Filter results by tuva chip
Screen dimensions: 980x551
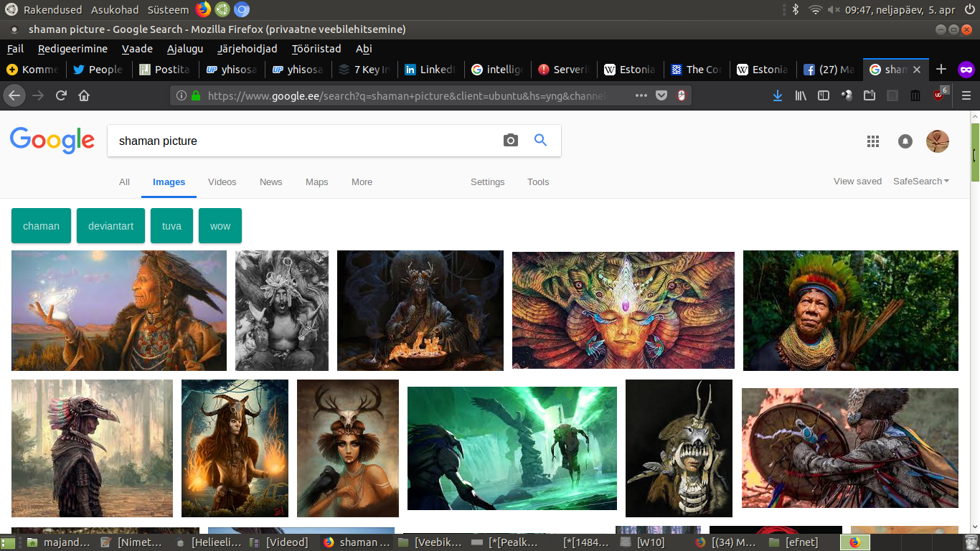(x=171, y=226)
